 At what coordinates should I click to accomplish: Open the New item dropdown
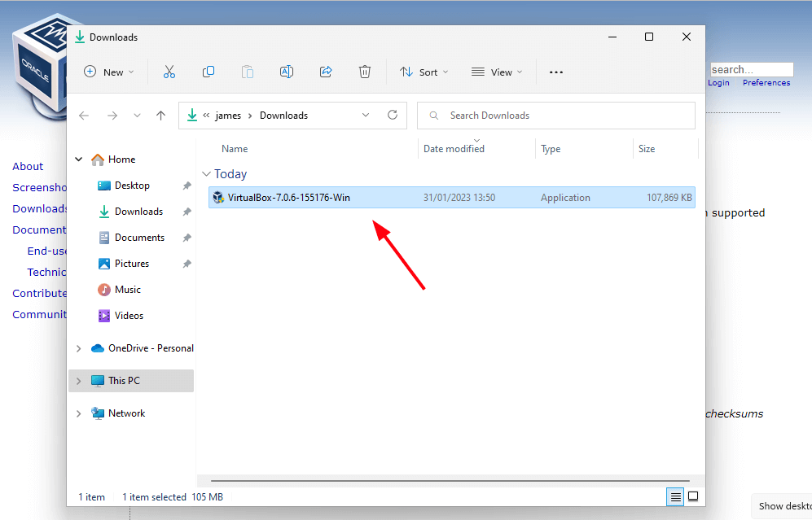109,72
